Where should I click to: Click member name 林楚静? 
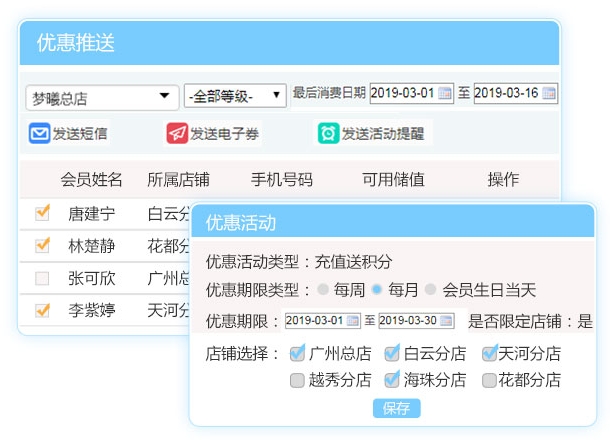click(x=92, y=246)
